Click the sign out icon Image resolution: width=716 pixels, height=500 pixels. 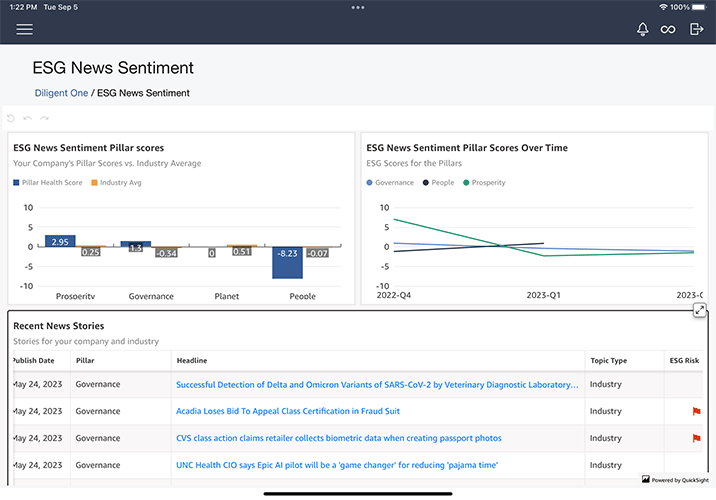697,29
